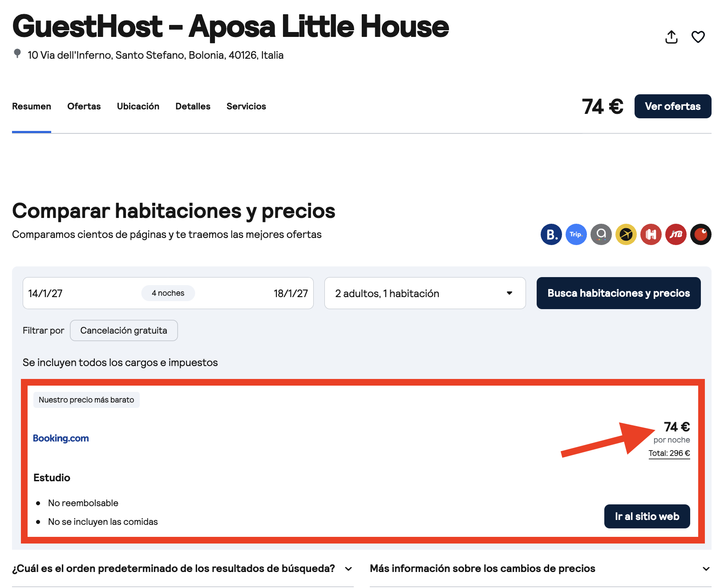
Task: Open the Booking.com link in the offer
Action: click(x=61, y=438)
